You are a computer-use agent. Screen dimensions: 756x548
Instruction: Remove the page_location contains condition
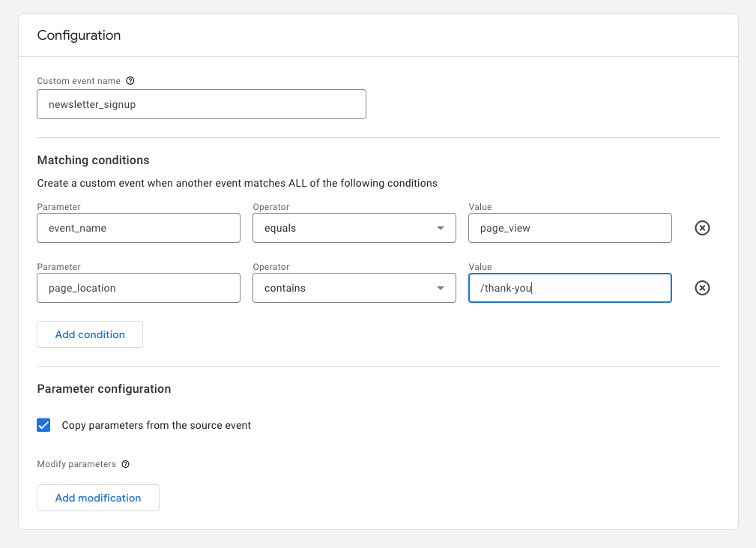[x=702, y=288]
